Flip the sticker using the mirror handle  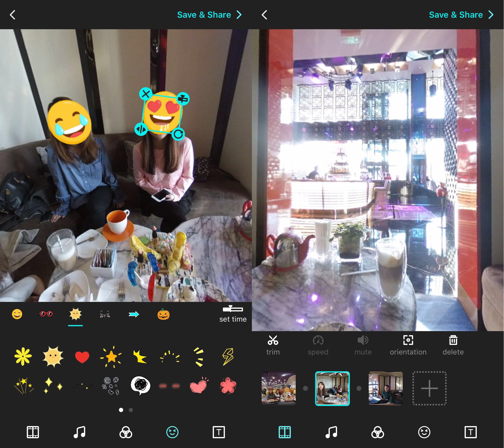point(141,129)
